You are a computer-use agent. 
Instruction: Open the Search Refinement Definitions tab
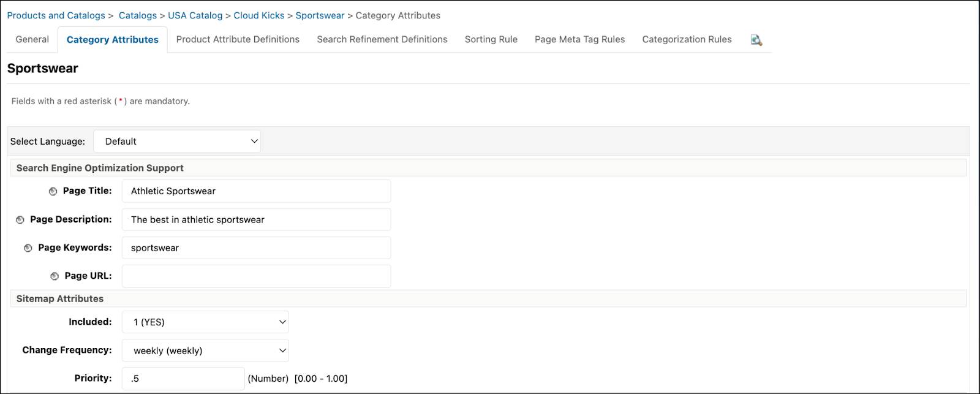point(382,39)
